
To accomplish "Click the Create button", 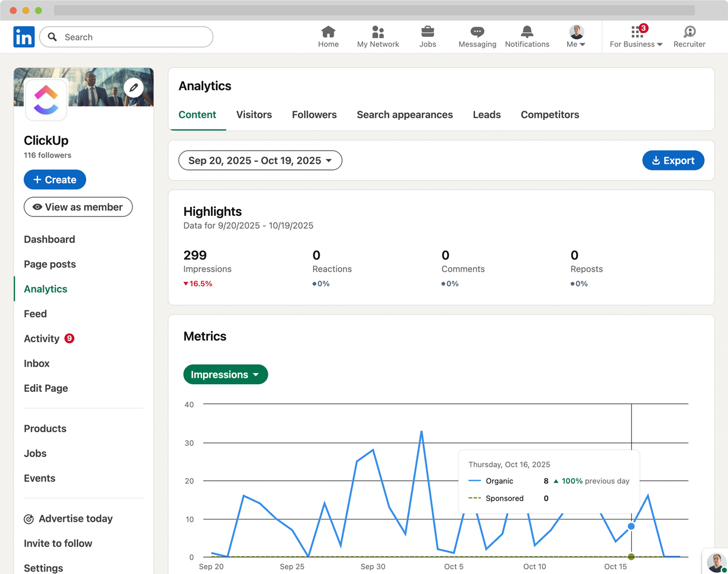I will coord(55,180).
